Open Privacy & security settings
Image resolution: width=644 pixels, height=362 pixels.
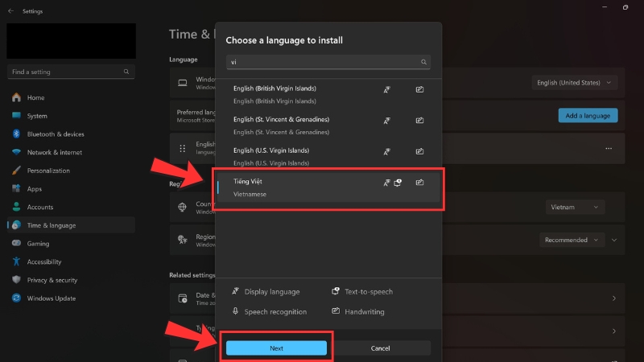click(x=52, y=280)
